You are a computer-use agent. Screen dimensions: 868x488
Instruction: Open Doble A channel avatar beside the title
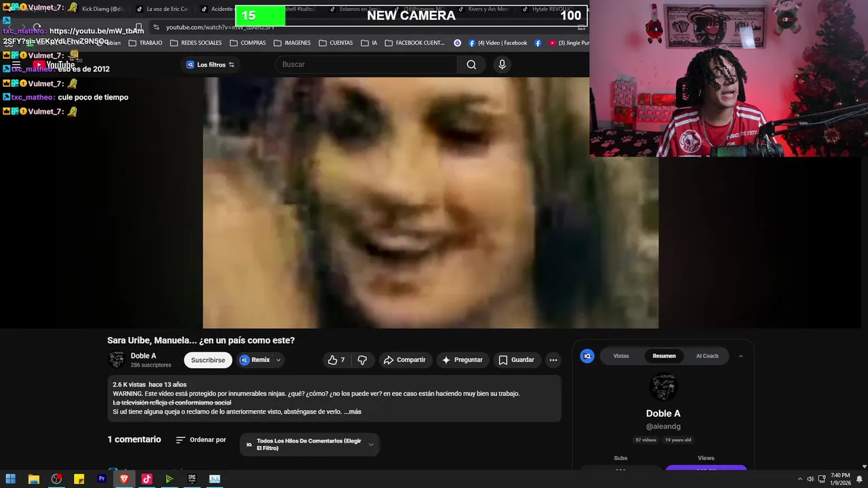click(x=117, y=360)
